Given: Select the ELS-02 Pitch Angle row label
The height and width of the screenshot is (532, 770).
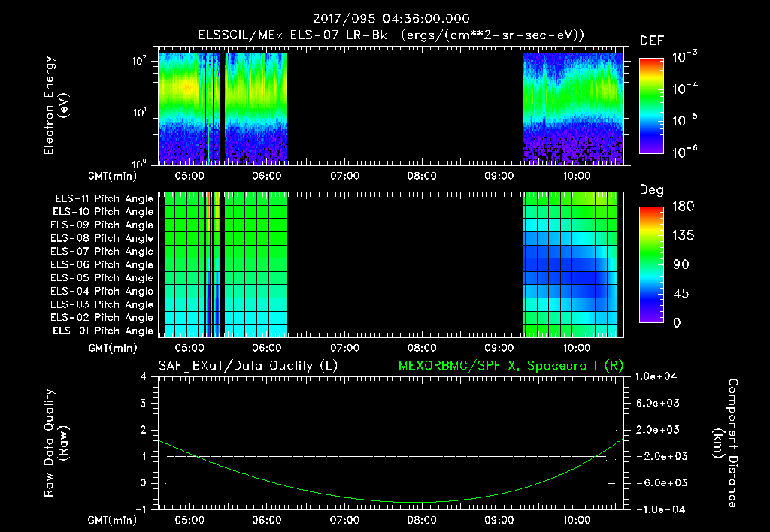Looking at the screenshot, I should coord(102,318).
